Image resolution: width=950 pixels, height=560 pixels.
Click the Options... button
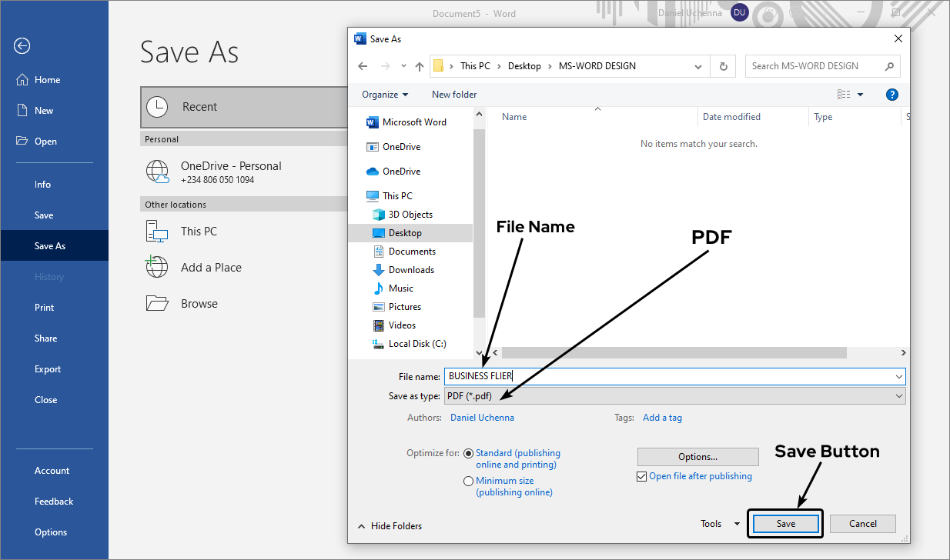click(x=697, y=457)
